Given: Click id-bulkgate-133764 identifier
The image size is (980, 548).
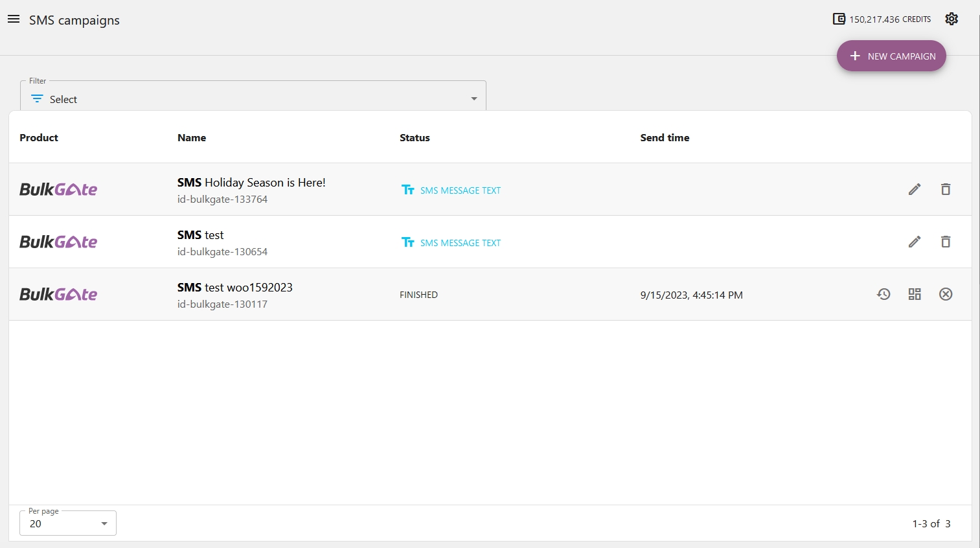Looking at the screenshot, I should coord(222,200).
